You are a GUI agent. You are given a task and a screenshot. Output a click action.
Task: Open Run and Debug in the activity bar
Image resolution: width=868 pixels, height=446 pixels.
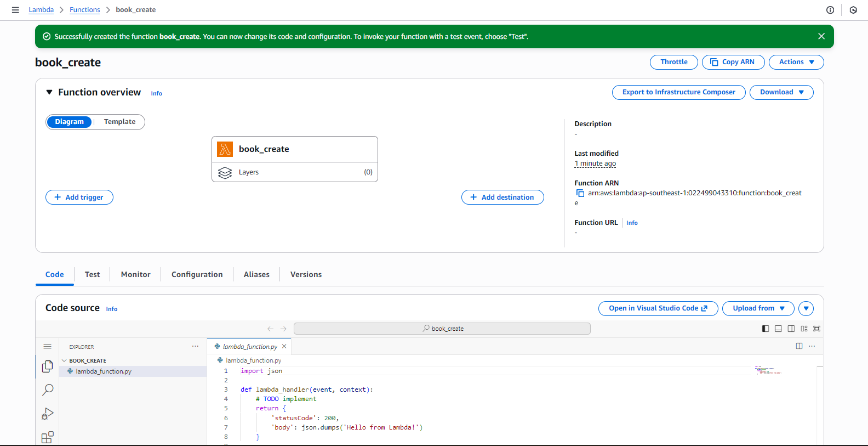(x=48, y=414)
